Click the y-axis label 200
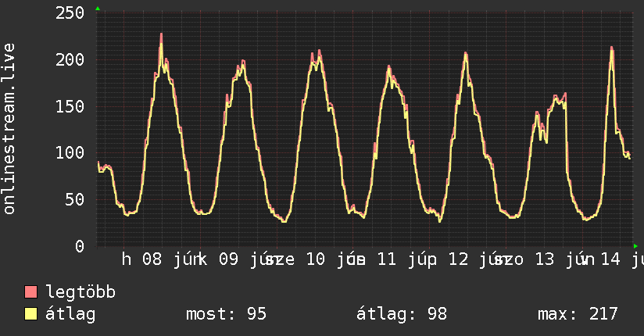 70,60
